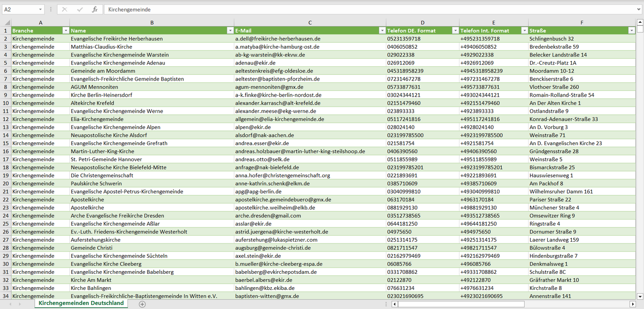Image resolution: width=644 pixels, height=309 pixels.
Task: Click the horizontal scrollbar right arrow
Action: (x=632, y=304)
